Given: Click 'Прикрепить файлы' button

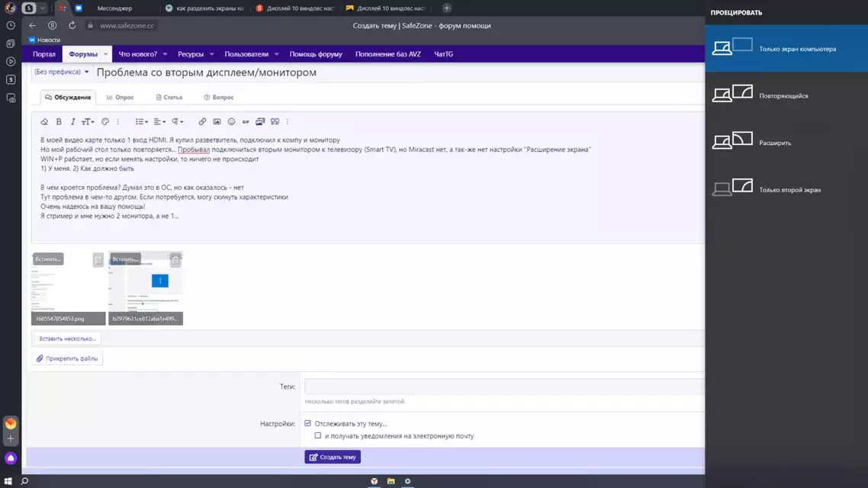Looking at the screenshot, I should point(67,358).
